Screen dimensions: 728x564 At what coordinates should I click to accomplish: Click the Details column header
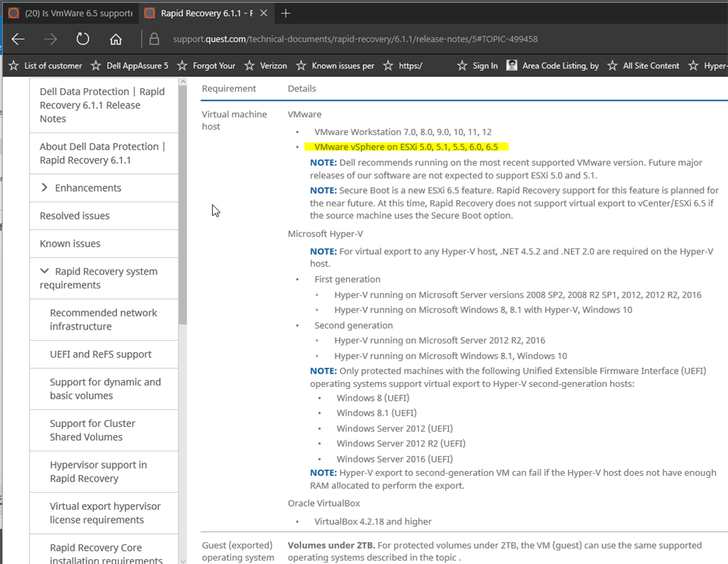coord(302,88)
